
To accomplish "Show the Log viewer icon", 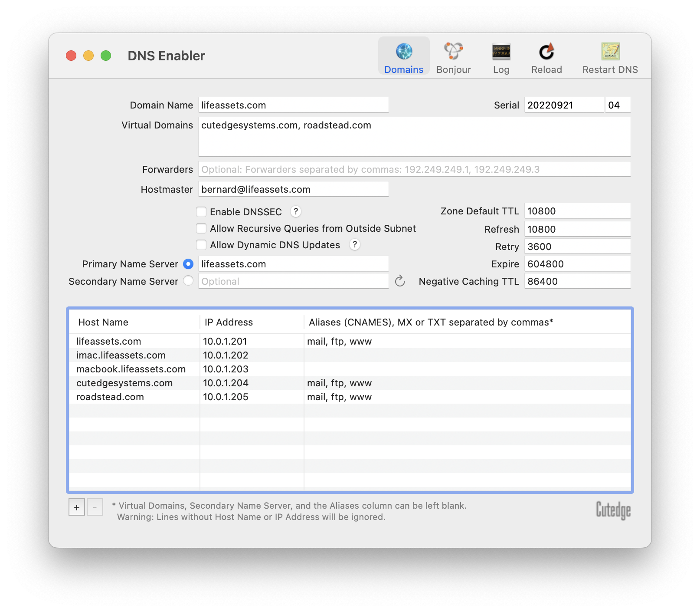I will (501, 52).
